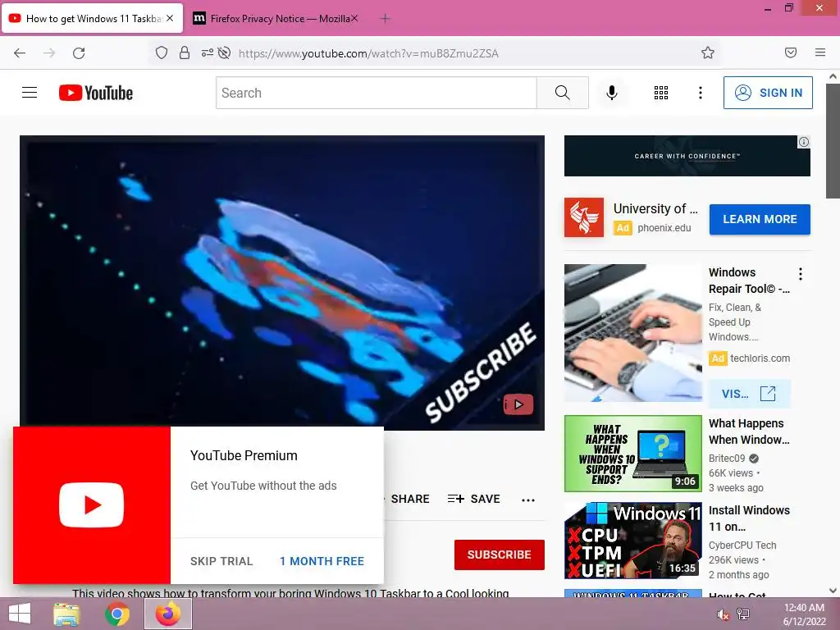Close the How to get Windows 11 tab
The image size is (840, 630).
coord(170,18)
